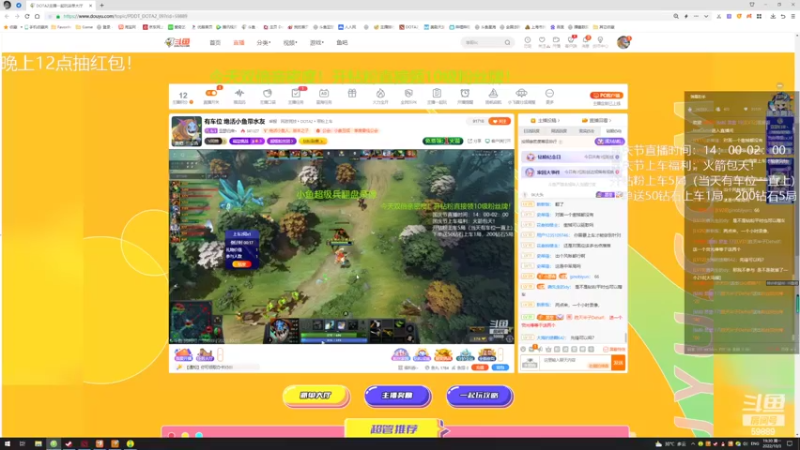Open shield PK icon in streamer toolbar
The height and width of the screenshot is (450, 800).
[x=408, y=93]
